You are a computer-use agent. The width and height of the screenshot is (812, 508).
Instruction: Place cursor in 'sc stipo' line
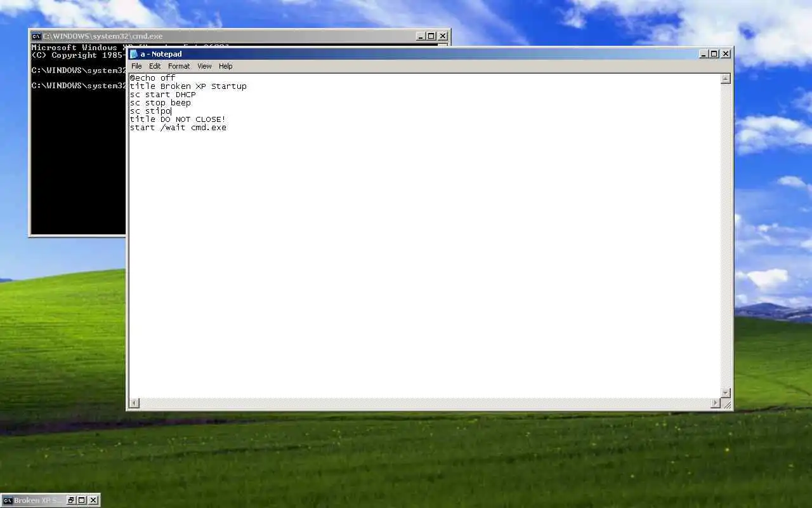pyautogui.click(x=150, y=111)
